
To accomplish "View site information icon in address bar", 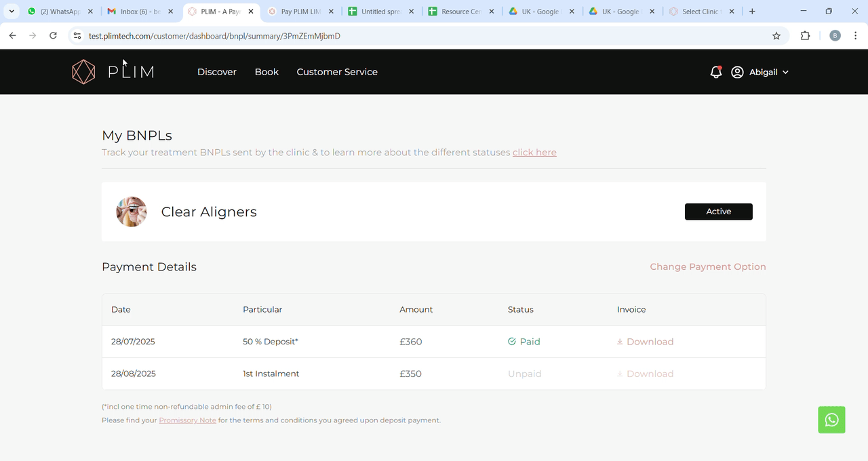I will 77,36.
